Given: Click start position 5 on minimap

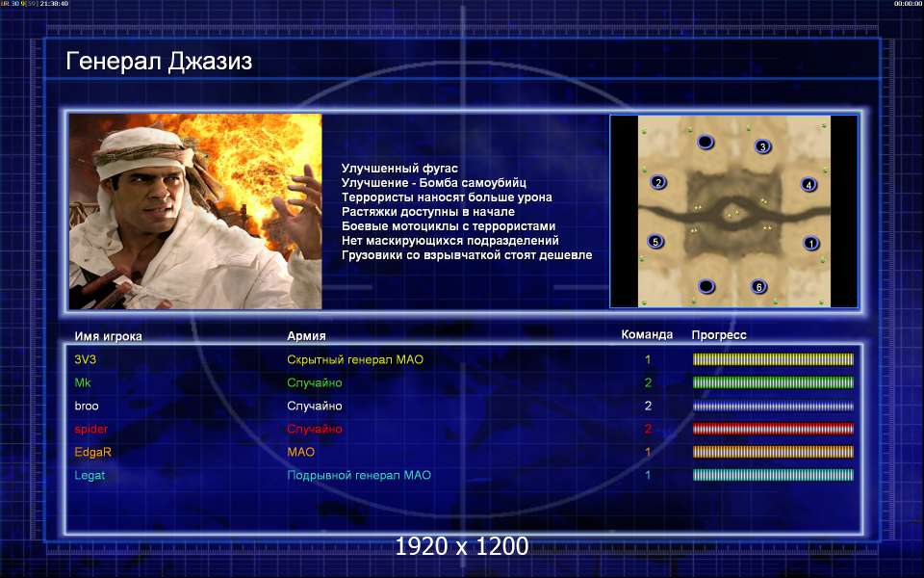Looking at the screenshot, I should (x=655, y=241).
